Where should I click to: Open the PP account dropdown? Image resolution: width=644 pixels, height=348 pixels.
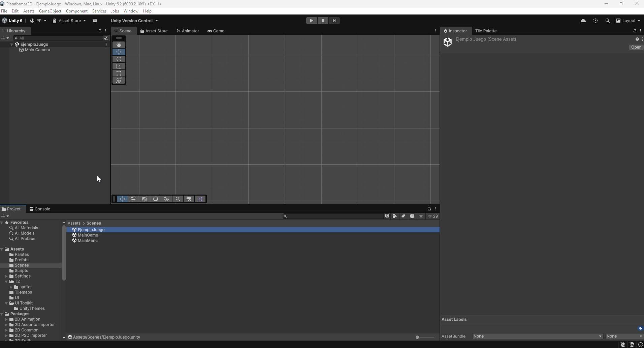[x=38, y=21]
